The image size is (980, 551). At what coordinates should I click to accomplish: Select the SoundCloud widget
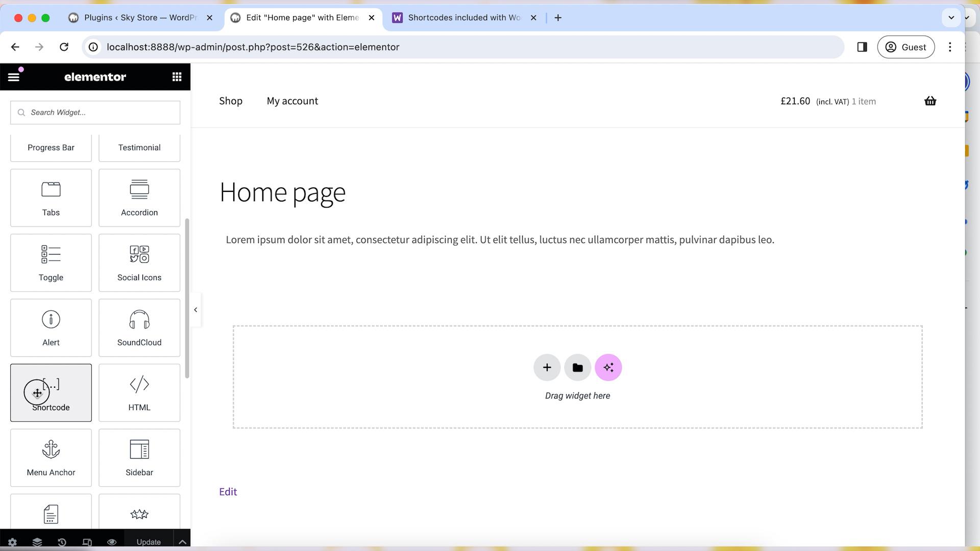click(139, 328)
